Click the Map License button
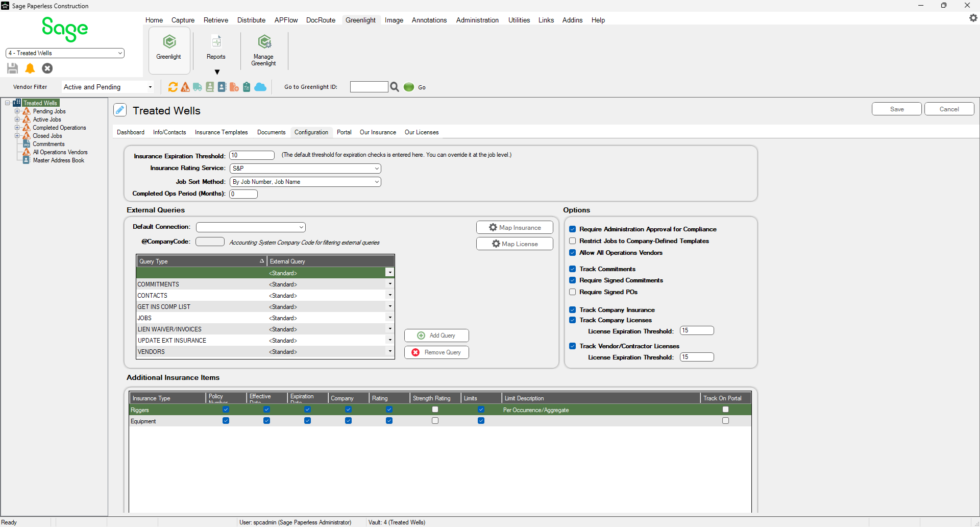Screen dimensions: 980x527 coord(514,244)
